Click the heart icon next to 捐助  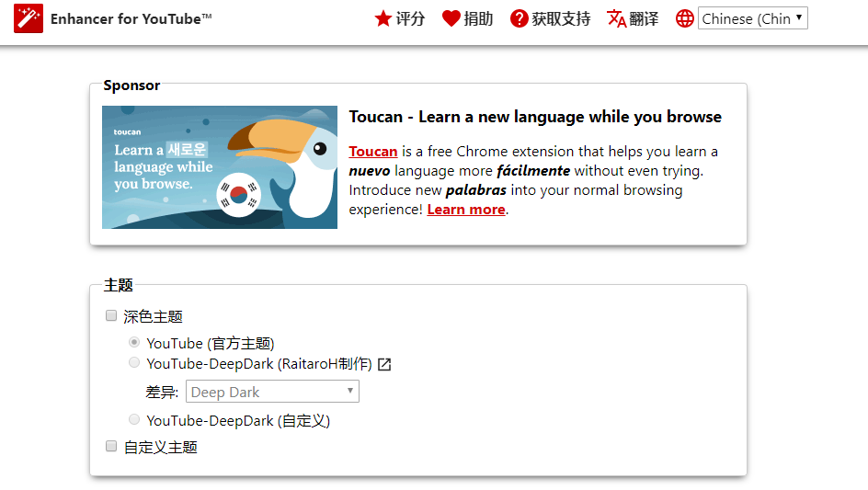click(x=451, y=18)
